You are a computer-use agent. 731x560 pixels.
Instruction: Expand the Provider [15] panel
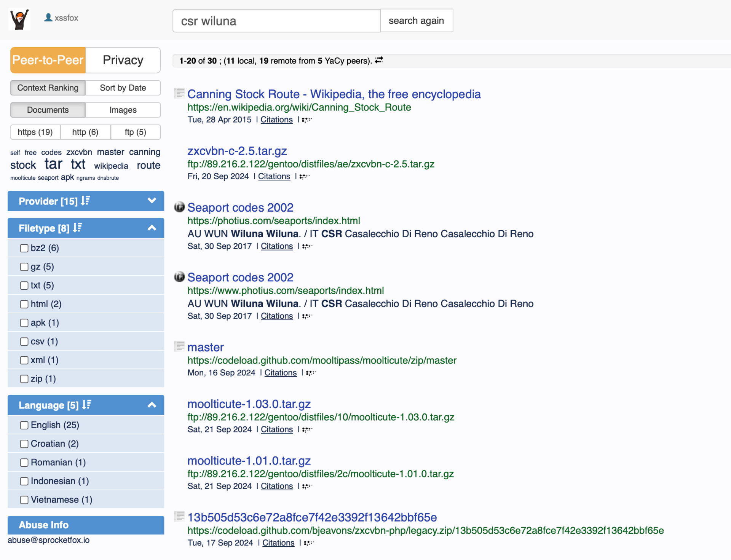coord(152,201)
